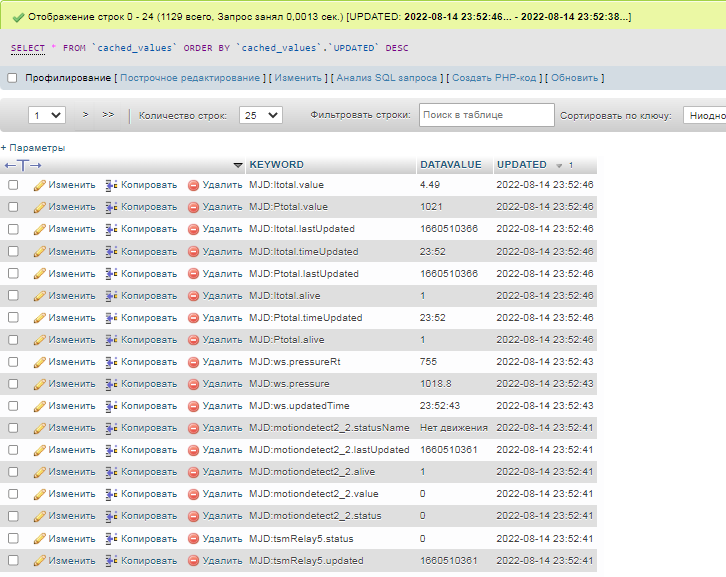Click the Анализ SQL запроса link
The width and height of the screenshot is (726, 577).
386,78
